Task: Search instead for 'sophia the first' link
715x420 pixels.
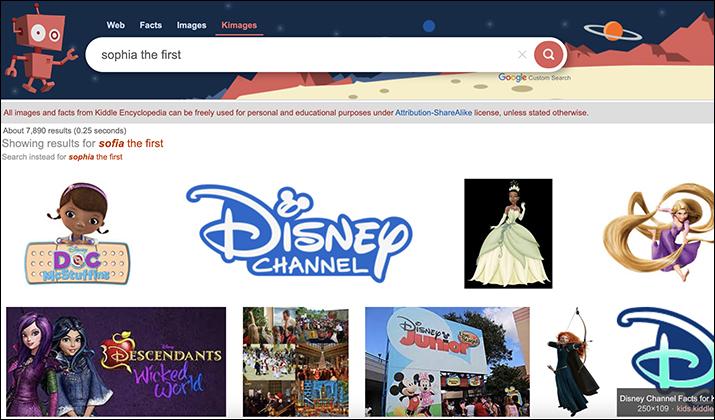Action: tap(95, 157)
